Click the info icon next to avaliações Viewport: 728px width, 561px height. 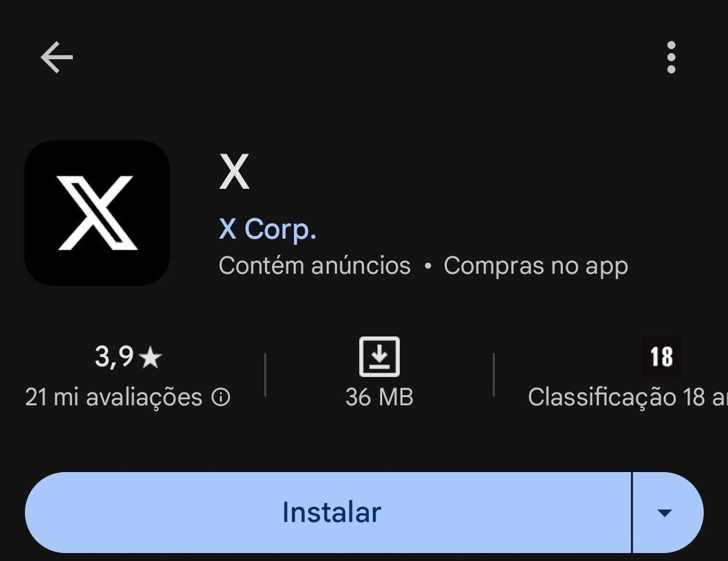221,397
